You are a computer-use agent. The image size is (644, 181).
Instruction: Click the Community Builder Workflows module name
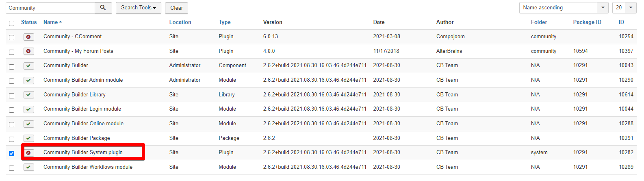pos(88,167)
